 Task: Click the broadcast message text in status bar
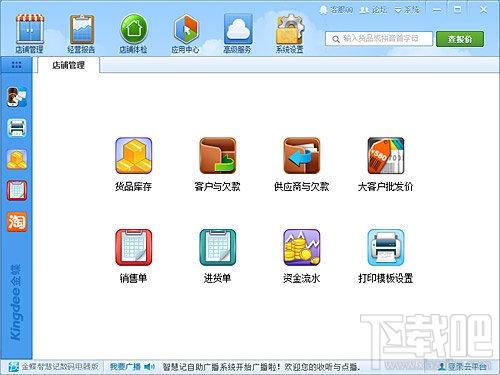(x=261, y=367)
